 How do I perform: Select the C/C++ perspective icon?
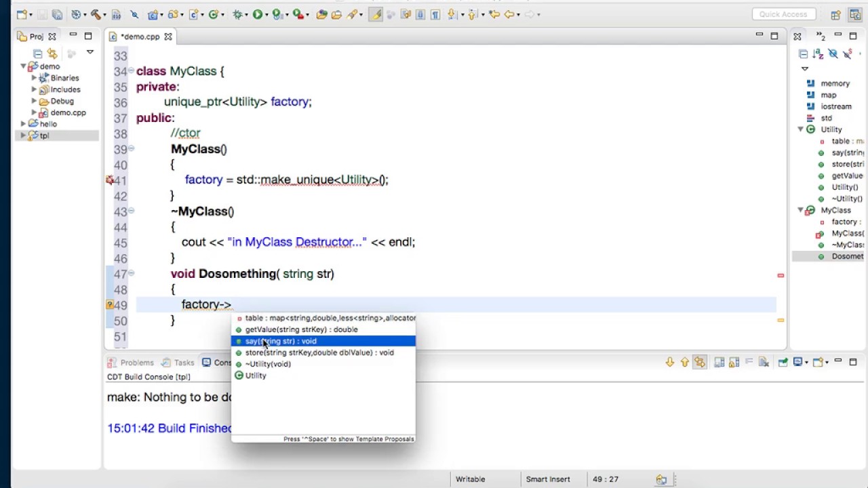pos(854,14)
